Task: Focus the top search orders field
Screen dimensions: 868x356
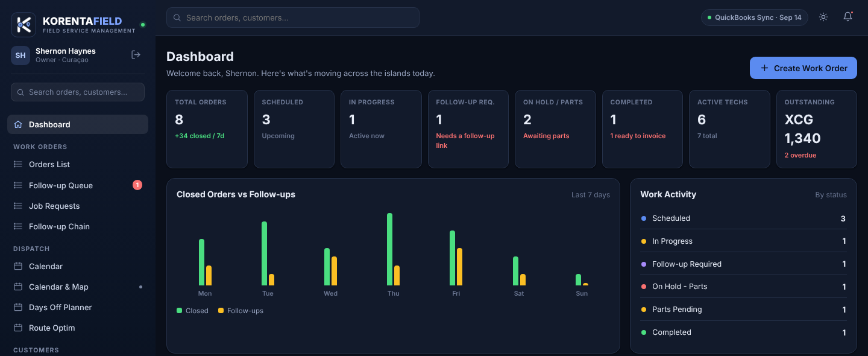Action: [293, 17]
